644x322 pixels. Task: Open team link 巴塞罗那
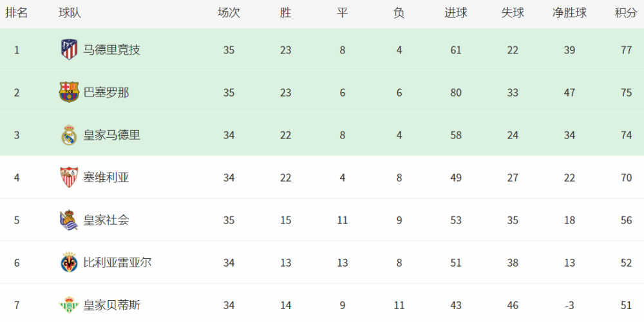click(106, 93)
